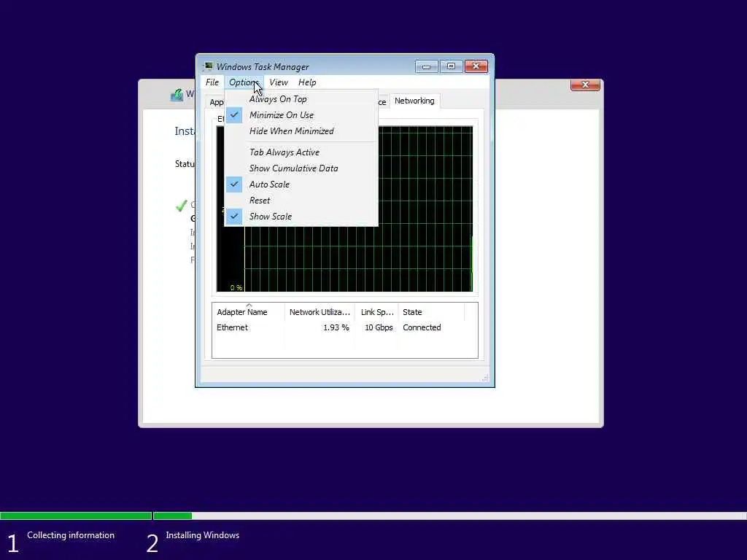Click the network utilization graph
The width and height of the screenshot is (747, 560).
(344, 209)
